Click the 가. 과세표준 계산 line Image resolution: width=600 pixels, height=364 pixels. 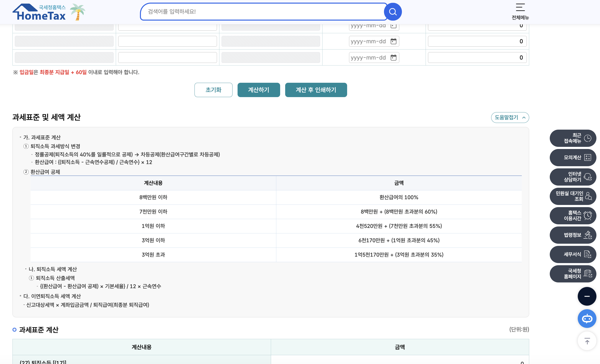(42, 138)
